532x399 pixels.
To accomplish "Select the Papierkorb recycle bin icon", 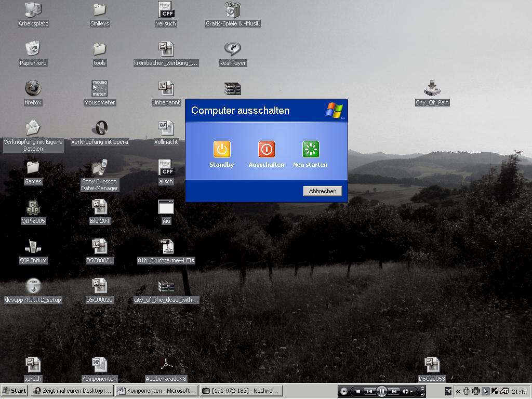I will point(33,49).
